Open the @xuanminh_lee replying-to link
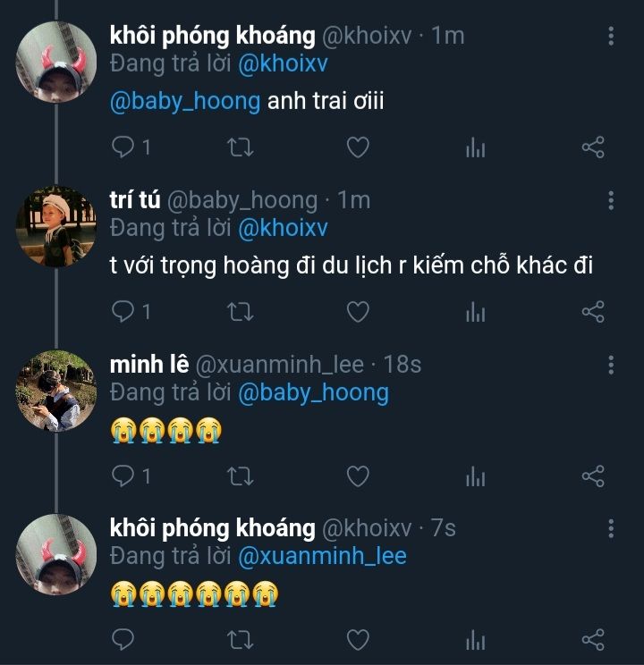 coord(322,556)
